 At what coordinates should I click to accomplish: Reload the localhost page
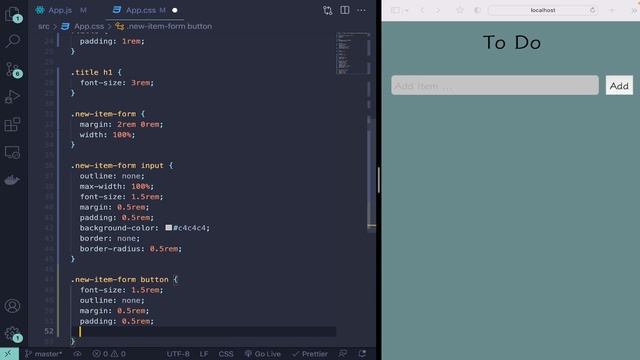point(593,10)
